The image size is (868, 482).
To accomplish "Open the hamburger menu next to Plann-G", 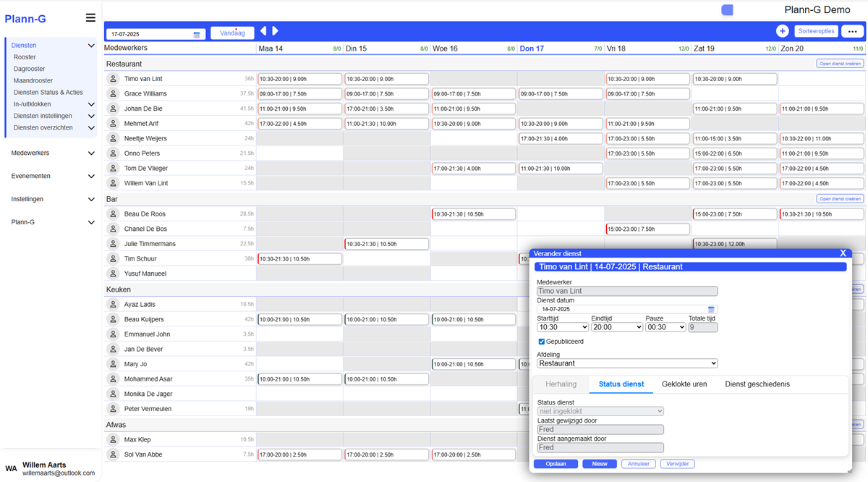I will [x=90, y=18].
